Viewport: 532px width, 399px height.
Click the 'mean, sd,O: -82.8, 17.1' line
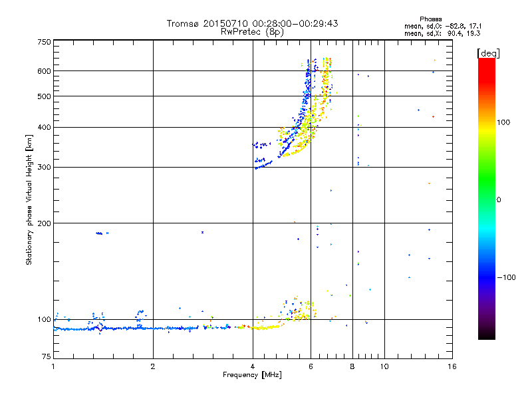443,27
